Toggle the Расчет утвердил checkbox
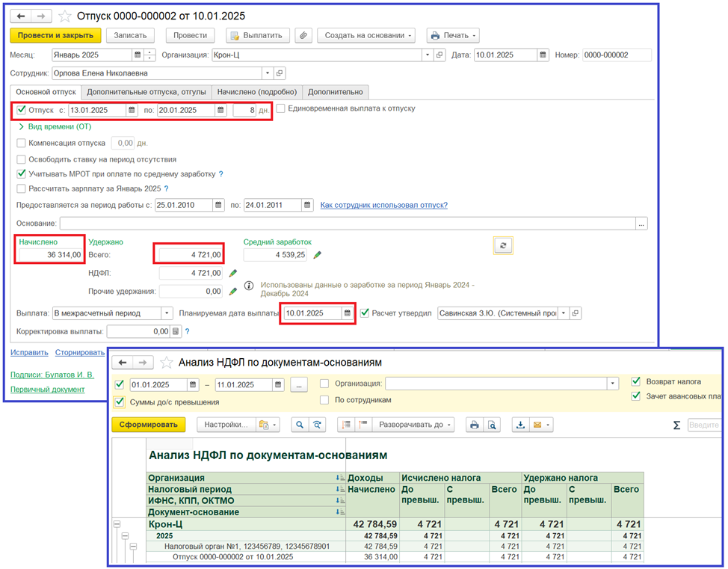Screen dimensions: 728x569 [x=365, y=313]
